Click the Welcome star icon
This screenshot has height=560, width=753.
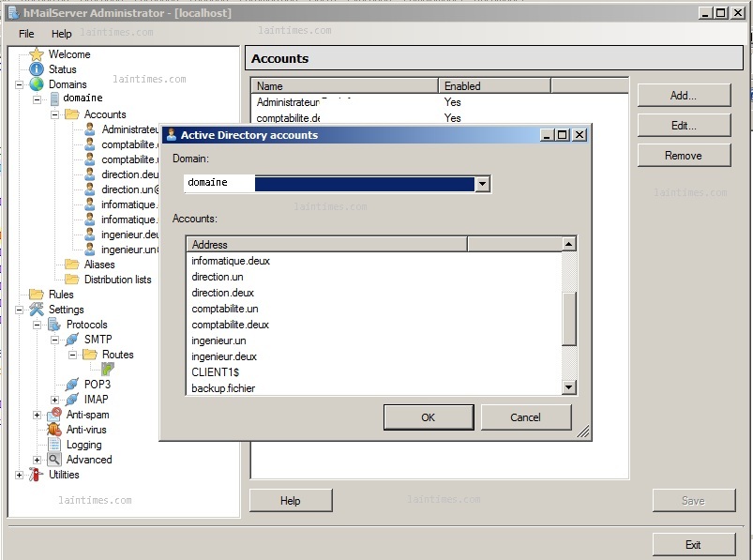[37, 54]
